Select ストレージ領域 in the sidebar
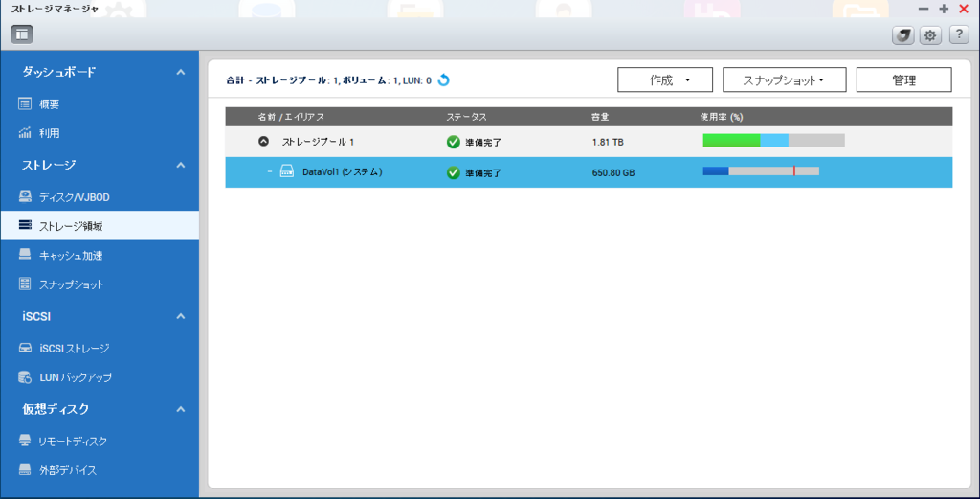Image resolution: width=980 pixels, height=499 pixels. coord(100,225)
